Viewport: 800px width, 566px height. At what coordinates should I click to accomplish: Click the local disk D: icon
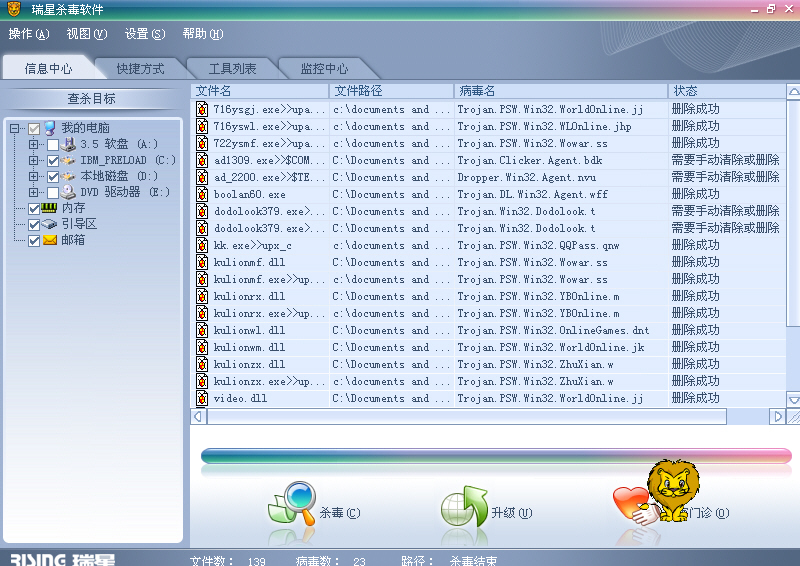(x=68, y=176)
